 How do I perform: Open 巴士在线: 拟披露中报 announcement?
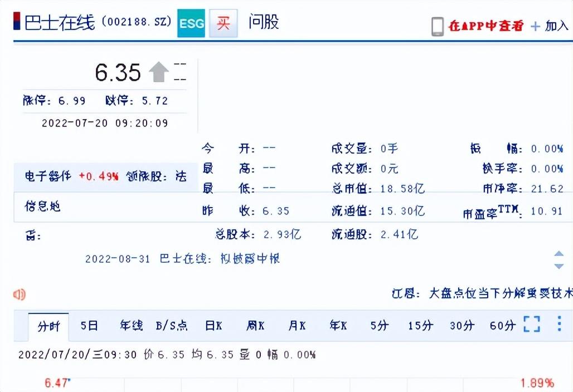(220, 259)
